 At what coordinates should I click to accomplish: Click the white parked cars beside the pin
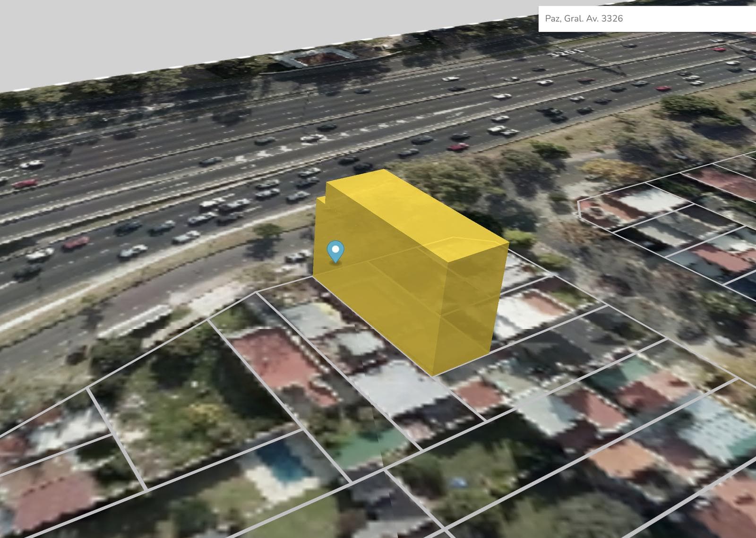click(x=297, y=257)
